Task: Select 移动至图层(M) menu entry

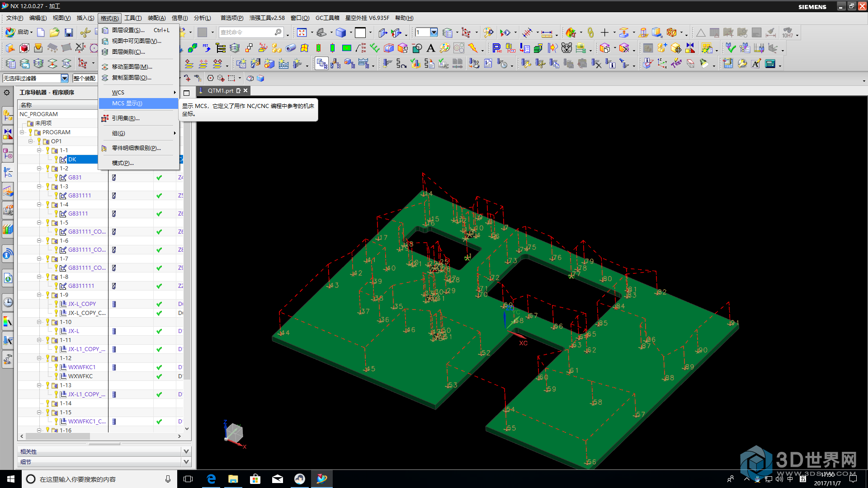Action: [x=138, y=66]
